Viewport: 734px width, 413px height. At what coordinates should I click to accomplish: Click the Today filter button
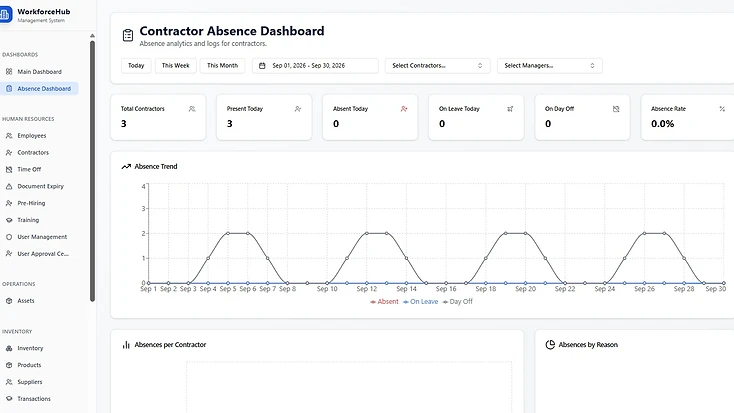136,66
